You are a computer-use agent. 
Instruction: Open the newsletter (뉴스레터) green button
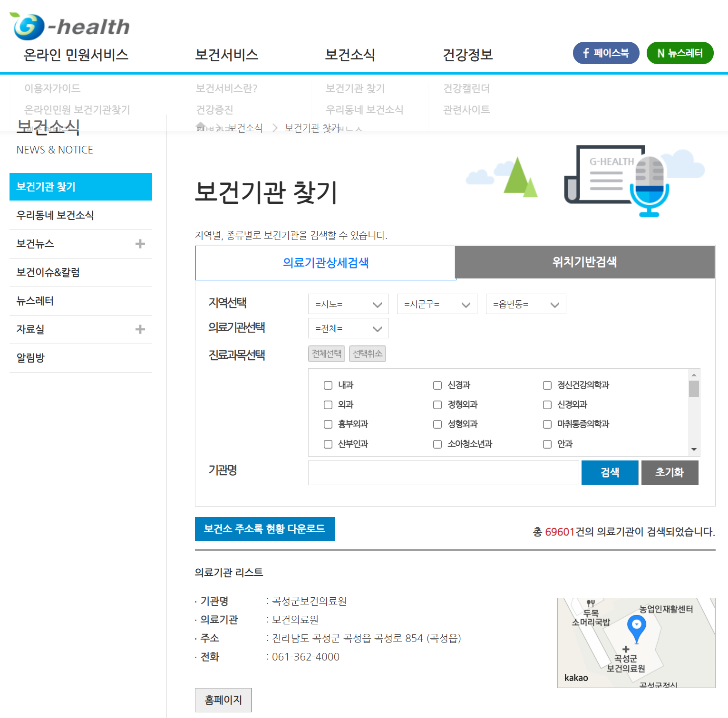tap(679, 53)
